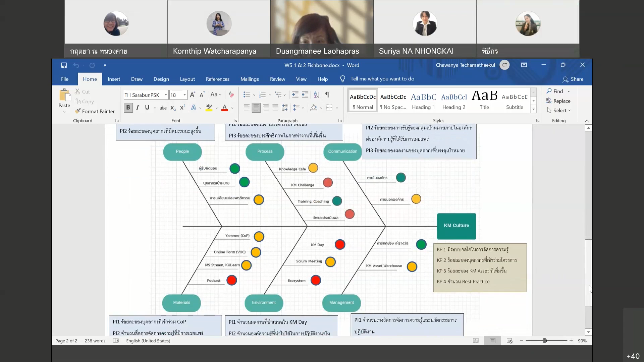Decrease paragraph indent
This screenshot has width=644, height=362.
pyautogui.click(x=295, y=95)
